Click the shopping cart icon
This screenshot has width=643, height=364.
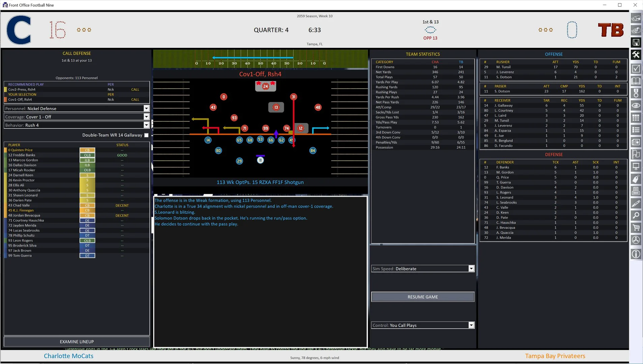(x=637, y=227)
